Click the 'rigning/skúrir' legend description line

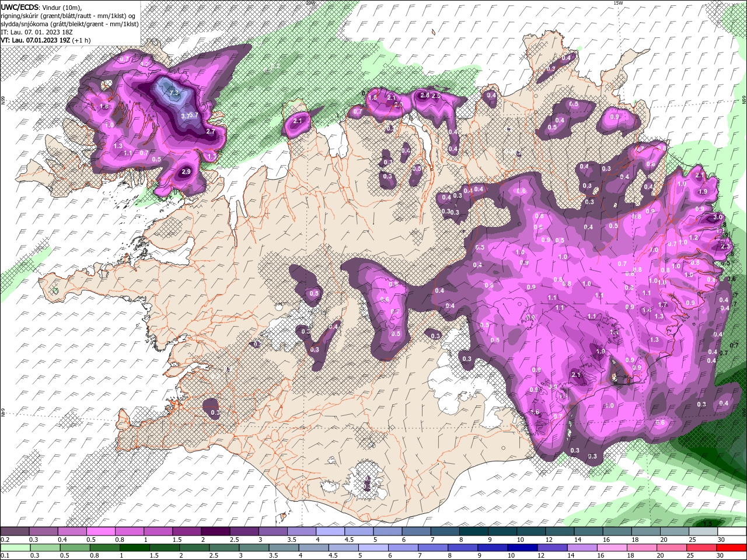click(x=68, y=16)
